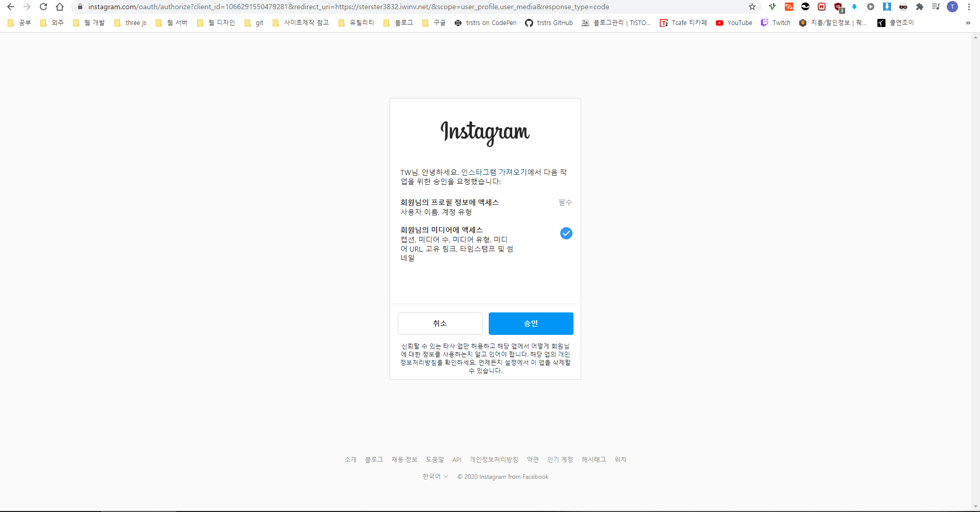This screenshot has height=512, width=980.
Task: Open the green checkmark validator extension
Action: pos(773,7)
